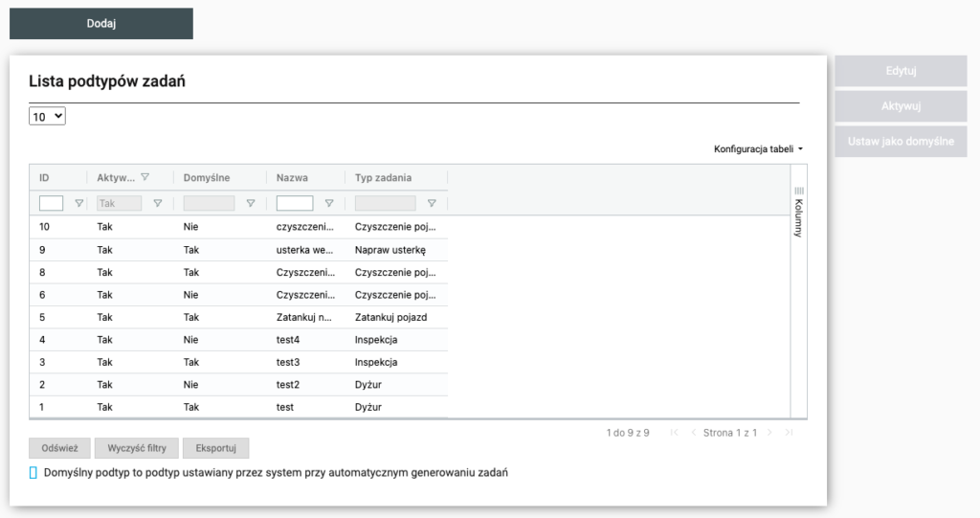Sort the table by the Nazwa column header
Image resolution: width=980 pixels, height=518 pixels.
[x=293, y=178]
